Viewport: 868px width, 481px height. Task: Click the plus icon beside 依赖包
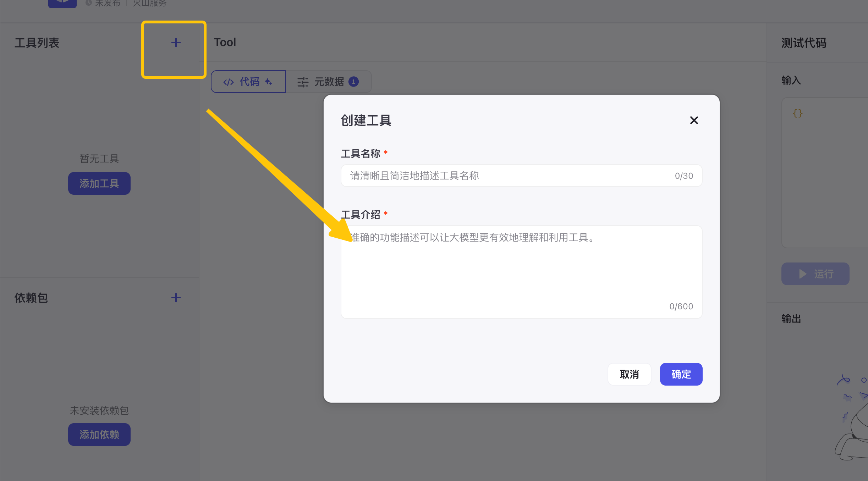[176, 298]
